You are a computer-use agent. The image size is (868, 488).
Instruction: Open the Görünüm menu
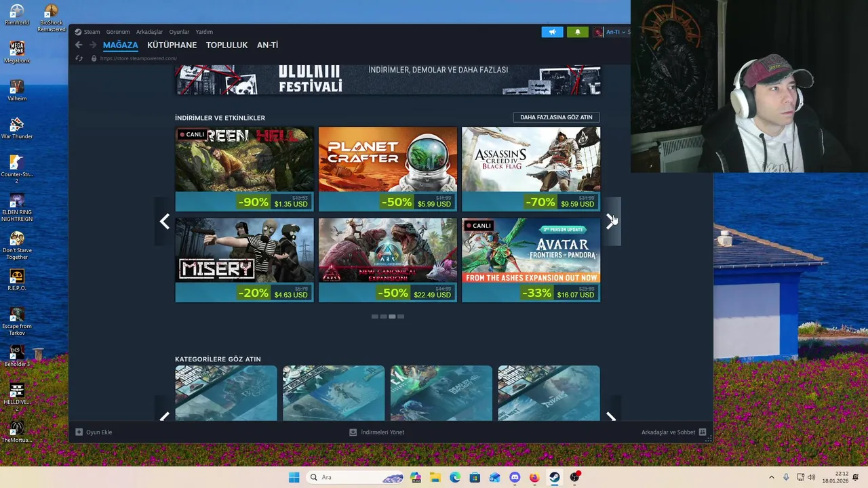pyautogui.click(x=118, y=32)
